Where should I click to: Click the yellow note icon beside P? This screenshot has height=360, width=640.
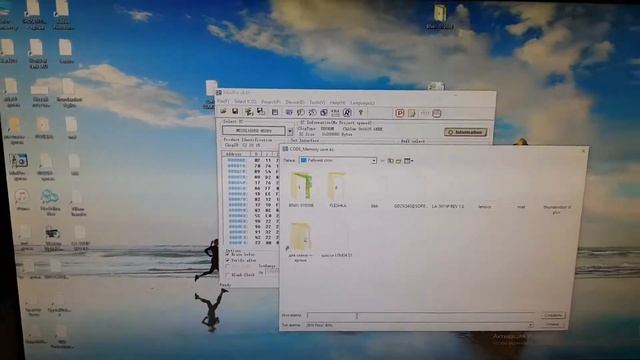tap(411, 113)
